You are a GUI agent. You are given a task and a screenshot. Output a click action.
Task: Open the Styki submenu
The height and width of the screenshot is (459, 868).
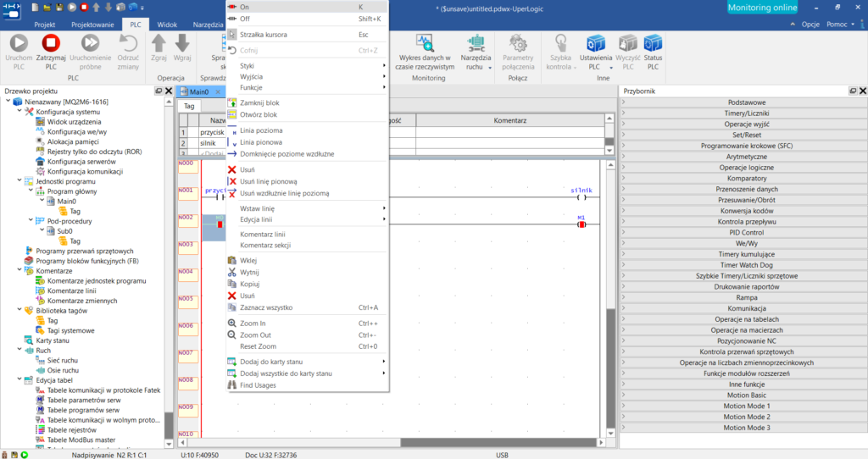pyautogui.click(x=307, y=66)
